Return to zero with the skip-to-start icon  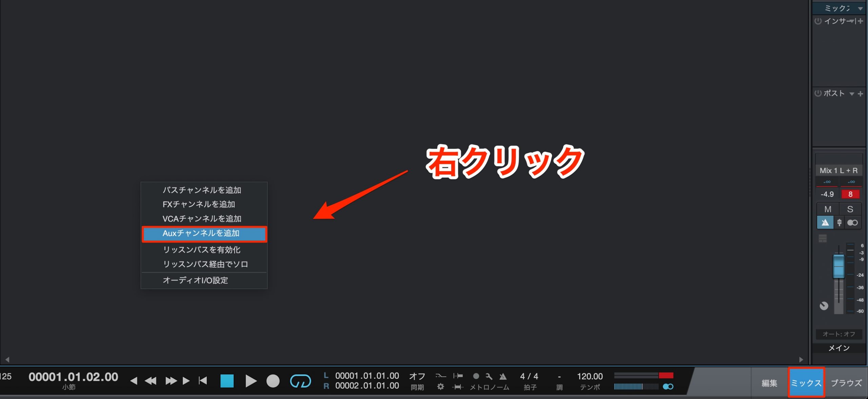[x=203, y=381]
